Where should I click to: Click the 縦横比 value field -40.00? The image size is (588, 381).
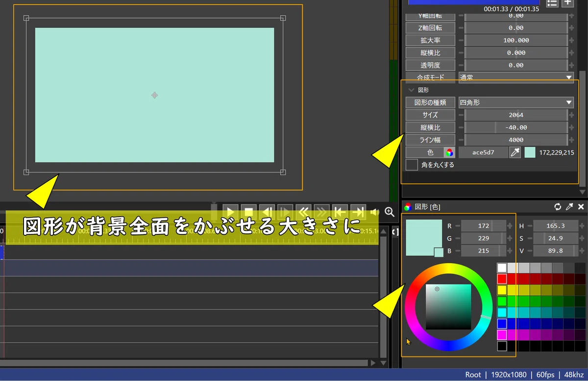point(516,127)
